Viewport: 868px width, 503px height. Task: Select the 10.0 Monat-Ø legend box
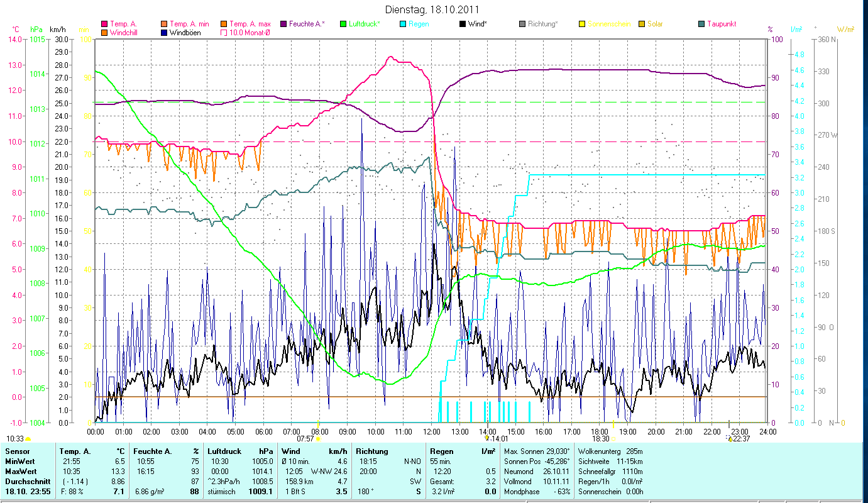(224, 32)
